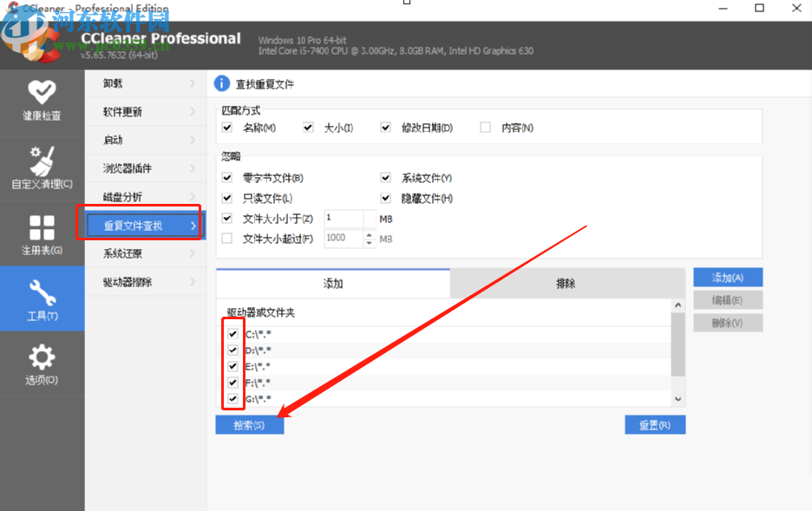
Task: Toggle the 系统文件(Y) ignore checkbox
Action: pyautogui.click(x=385, y=178)
